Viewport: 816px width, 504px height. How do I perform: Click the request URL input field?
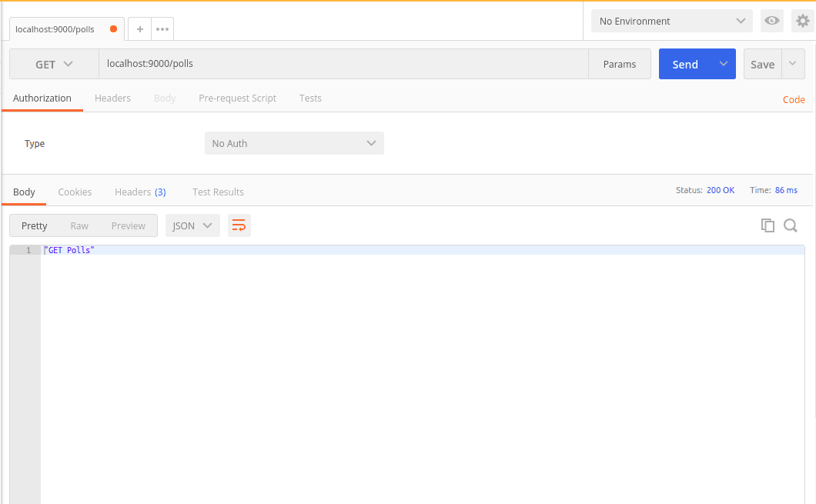[x=343, y=64]
